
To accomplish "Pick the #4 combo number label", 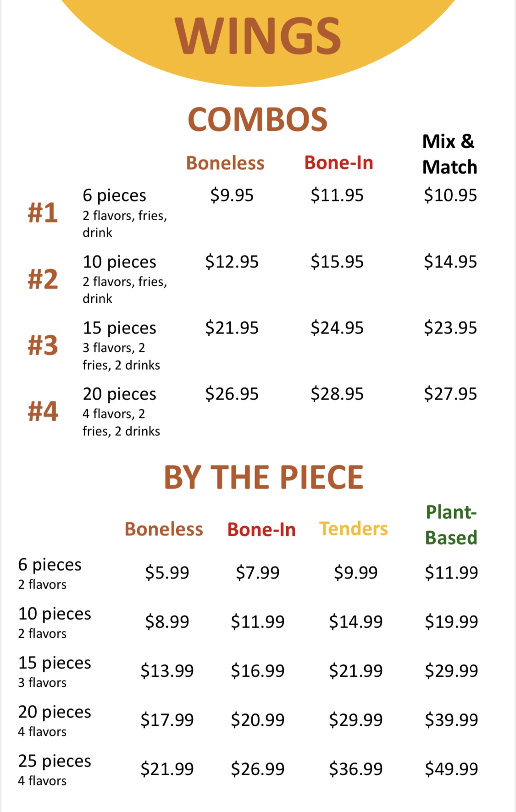I will 43,411.
